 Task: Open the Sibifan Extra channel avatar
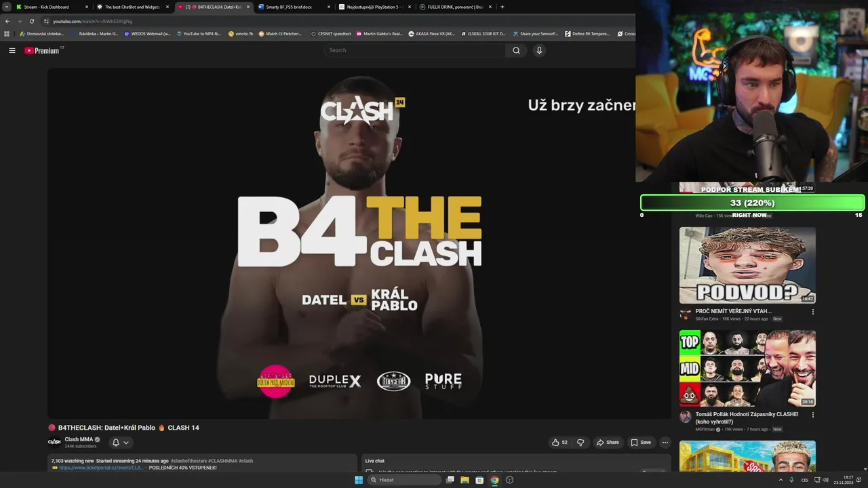coord(686,314)
